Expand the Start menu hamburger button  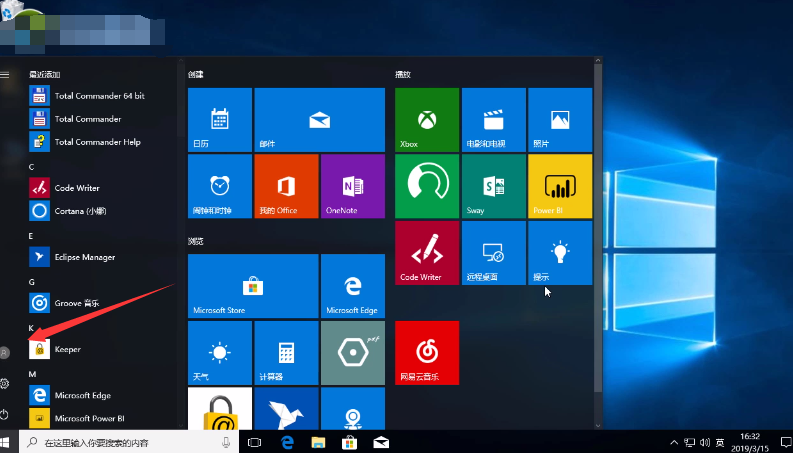5,75
